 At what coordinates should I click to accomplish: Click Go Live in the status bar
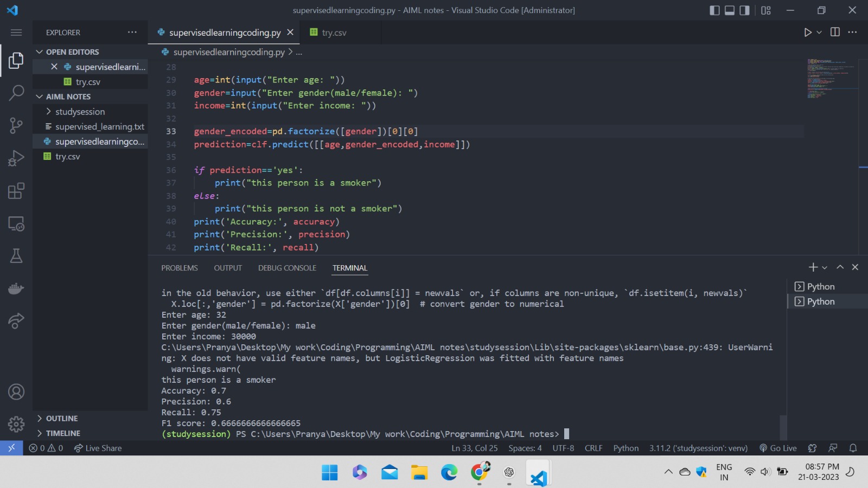pyautogui.click(x=778, y=448)
